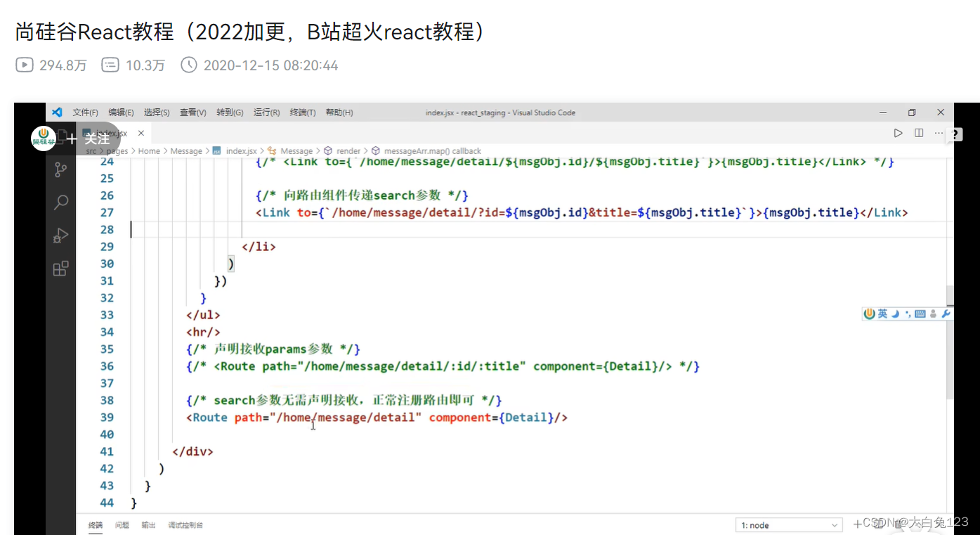The height and width of the screenshot is (535, 980).
Task: Split the editor with the split icon
Action: [x=919, y=133]
